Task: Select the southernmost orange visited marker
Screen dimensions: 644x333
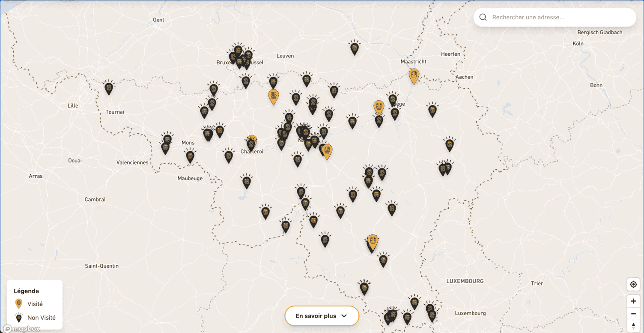Action: [373, 242]
